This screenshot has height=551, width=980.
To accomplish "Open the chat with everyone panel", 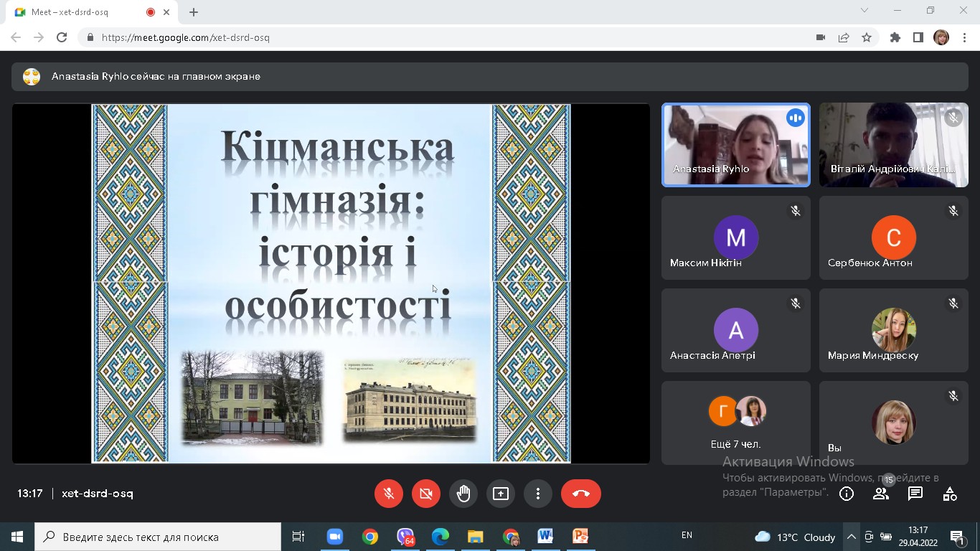I will 915,494.
